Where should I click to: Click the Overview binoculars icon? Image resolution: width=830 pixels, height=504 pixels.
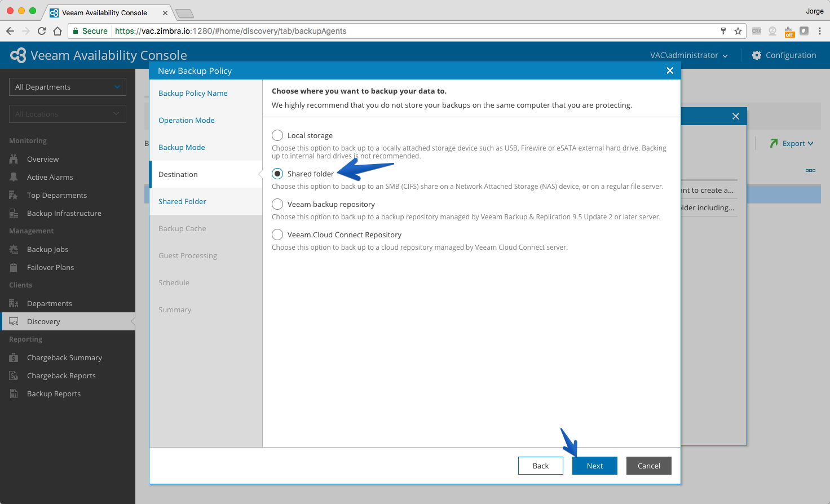[x=14, y=159]
